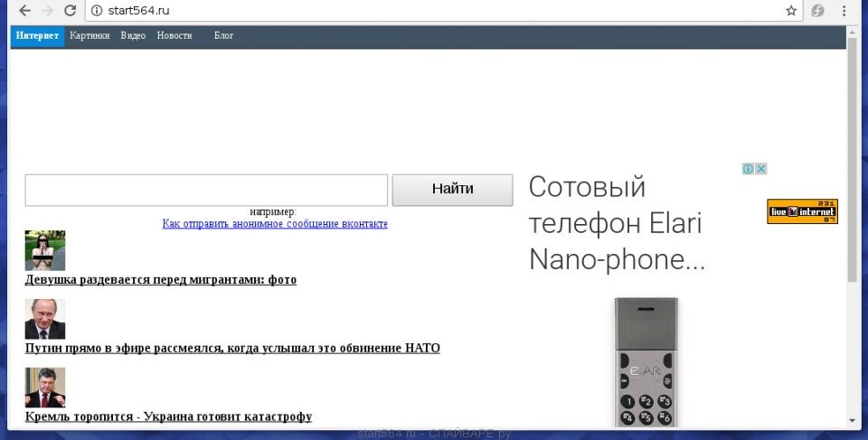Screen dimensions: 868x440
Task: Click the scrollbar down arrow
Action: click(852, 420)
